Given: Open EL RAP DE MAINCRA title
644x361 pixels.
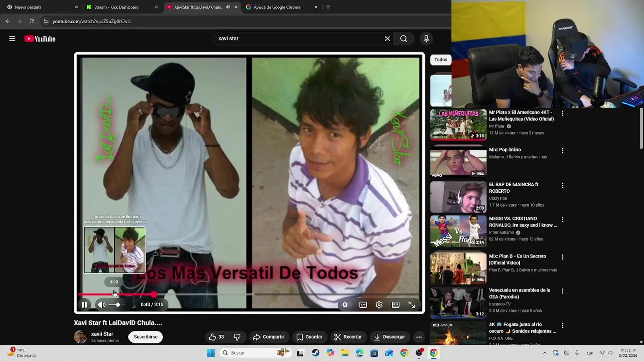Looking at the screenshot, I should (513, 188).
